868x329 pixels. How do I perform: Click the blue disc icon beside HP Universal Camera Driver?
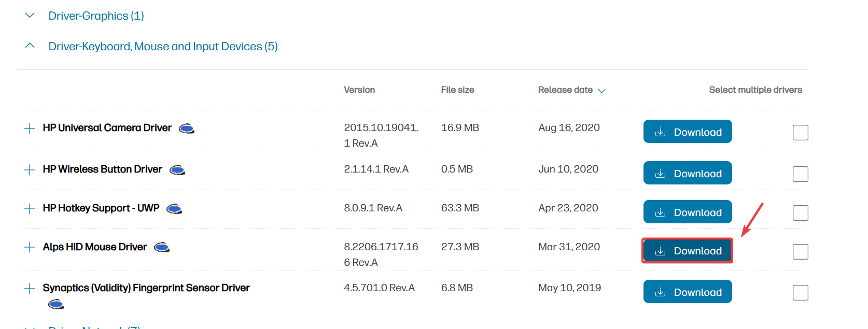click(187, 128)
